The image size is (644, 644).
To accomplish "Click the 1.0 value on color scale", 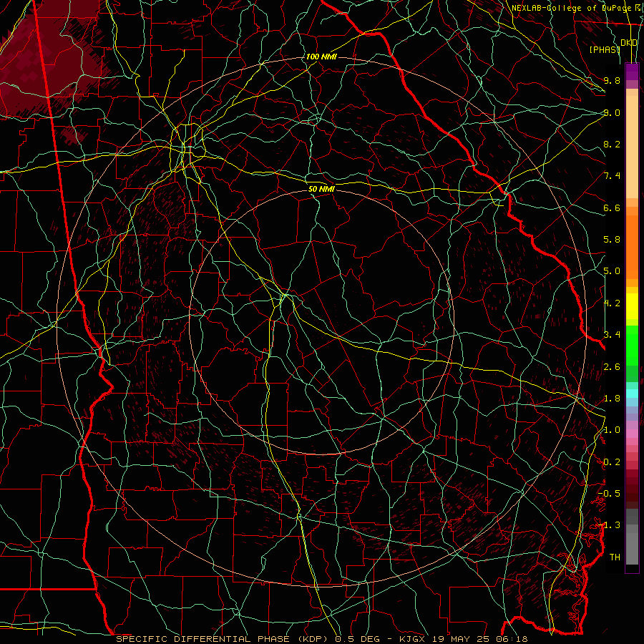I will click(612, 430).
